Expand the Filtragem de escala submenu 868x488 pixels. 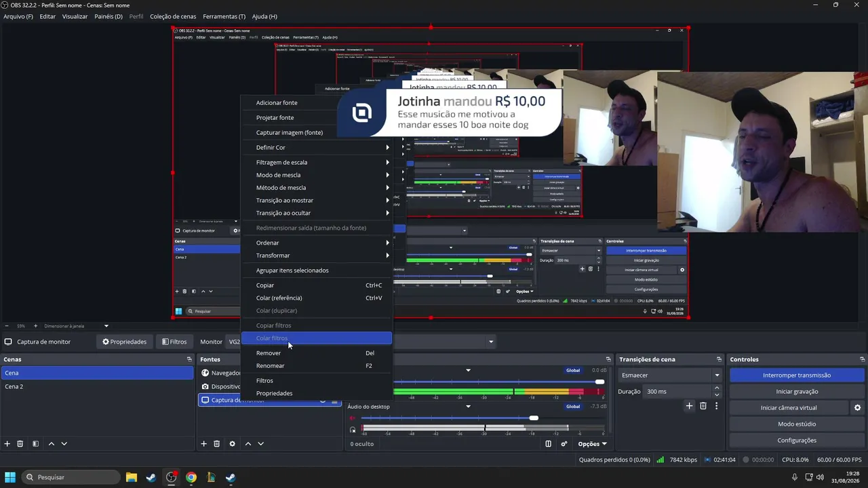point(317,162)
